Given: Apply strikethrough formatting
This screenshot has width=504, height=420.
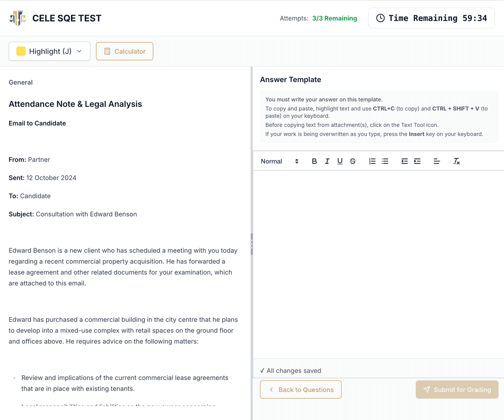Looking at the screenshot, I should [x=352, y=161].
